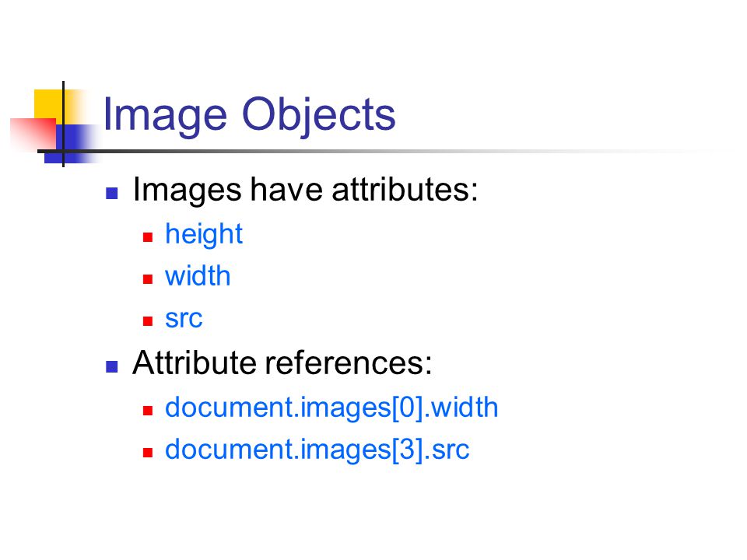
Task: Click blue bullet beside 'Images have attributes'
Action: point(112,193)
